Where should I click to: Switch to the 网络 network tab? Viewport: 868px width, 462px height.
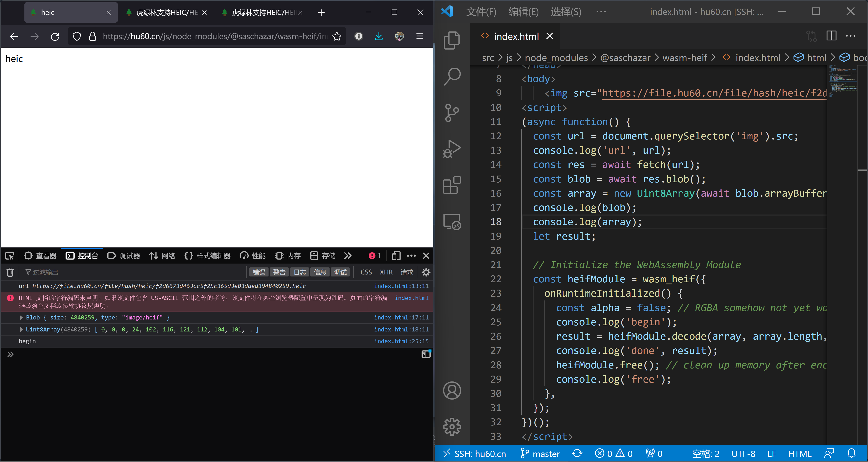tap(163, 256)
